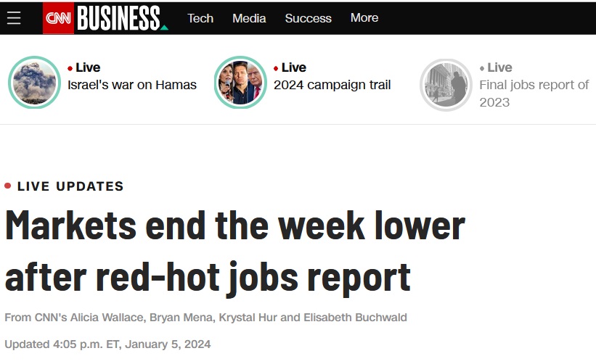Open the Final jobs report thumbnail
596x364 pixels.
446,85
